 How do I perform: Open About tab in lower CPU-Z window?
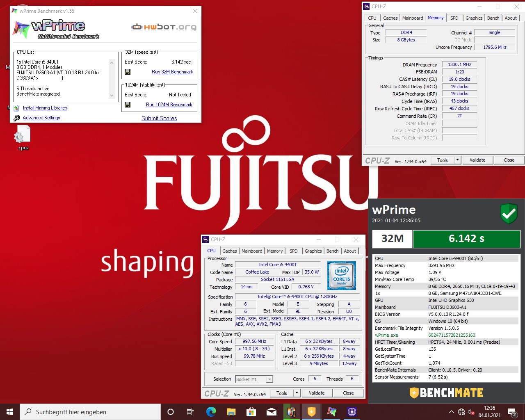click(350, 251)
